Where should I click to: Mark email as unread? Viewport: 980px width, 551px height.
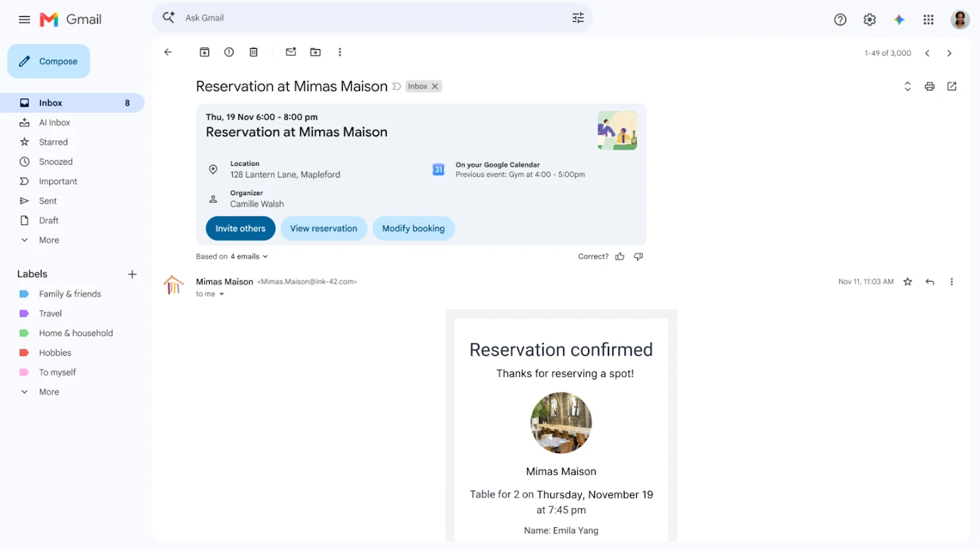point(291,52)
